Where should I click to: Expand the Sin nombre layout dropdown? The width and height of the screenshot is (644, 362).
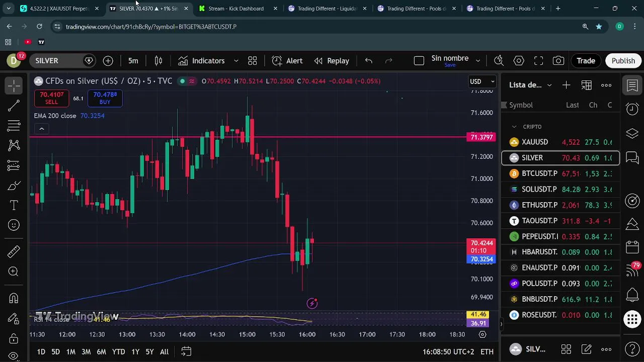click(x=477, y=61)
